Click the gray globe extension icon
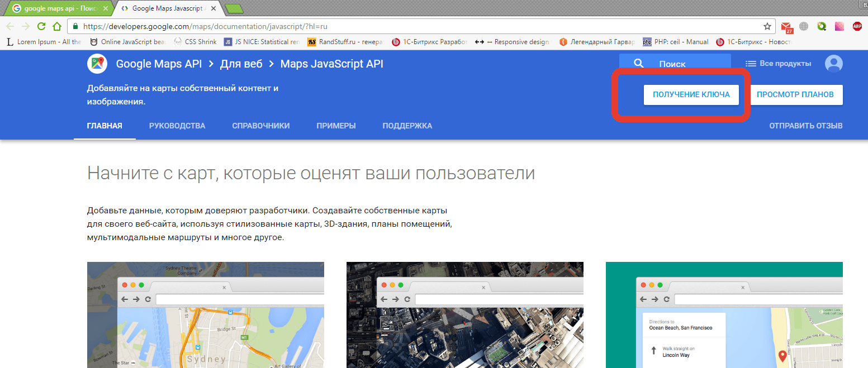 pyautogui.click(x=804, y=26)
